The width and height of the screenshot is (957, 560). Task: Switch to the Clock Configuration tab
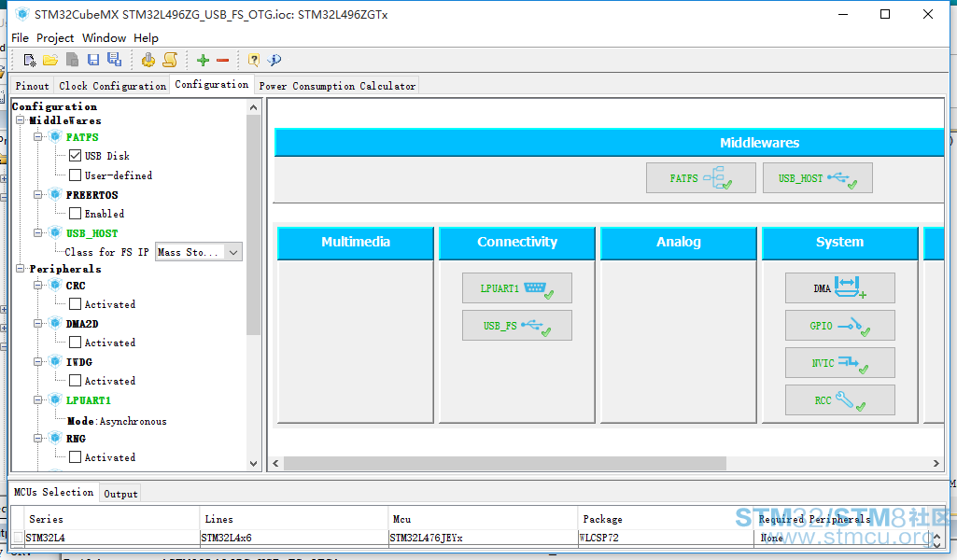coord(112,86)
